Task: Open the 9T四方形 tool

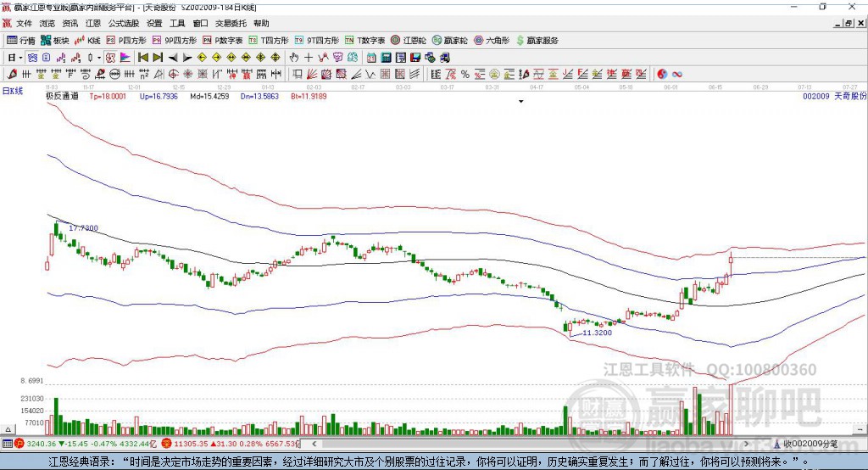Action: (317, 41)
